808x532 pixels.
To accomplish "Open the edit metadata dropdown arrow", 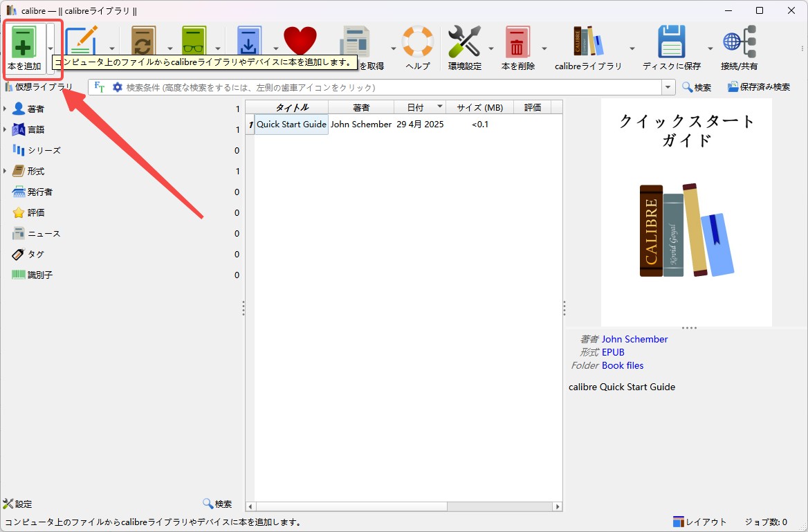I will coord(112,48).
